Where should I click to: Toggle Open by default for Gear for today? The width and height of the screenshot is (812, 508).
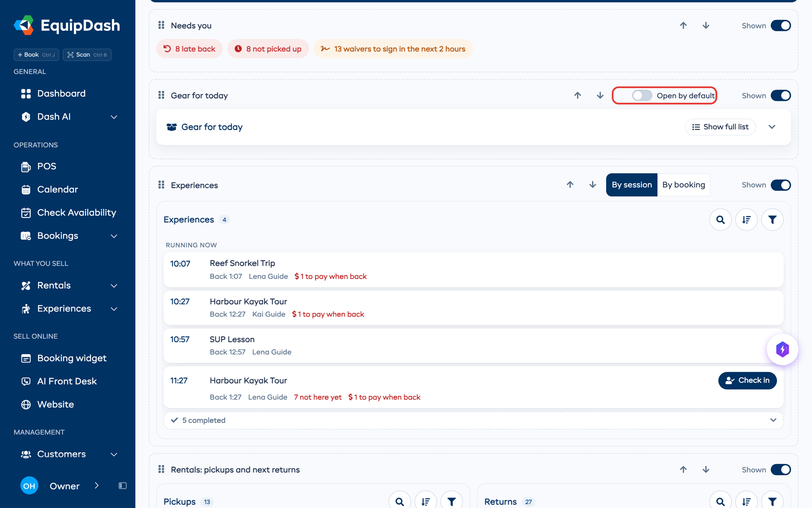pyautogui.click(x=642, y=96)
